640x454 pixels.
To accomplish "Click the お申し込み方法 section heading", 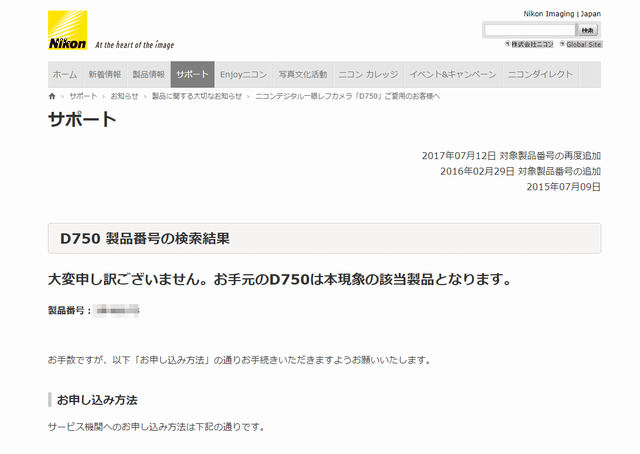I will coord(97,400).
